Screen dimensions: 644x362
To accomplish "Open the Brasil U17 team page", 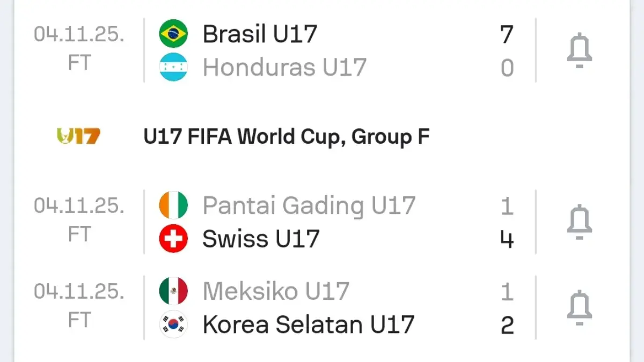I will (x=259, y=33).
